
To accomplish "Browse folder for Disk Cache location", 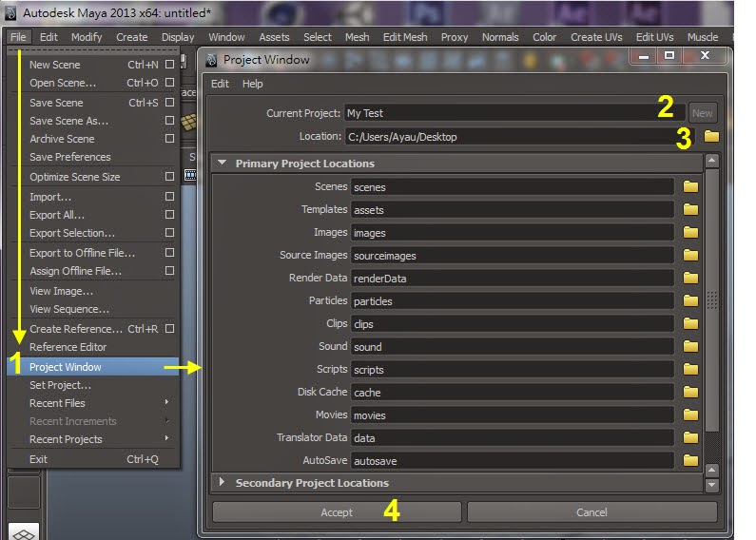I will (x=690, y=392).
